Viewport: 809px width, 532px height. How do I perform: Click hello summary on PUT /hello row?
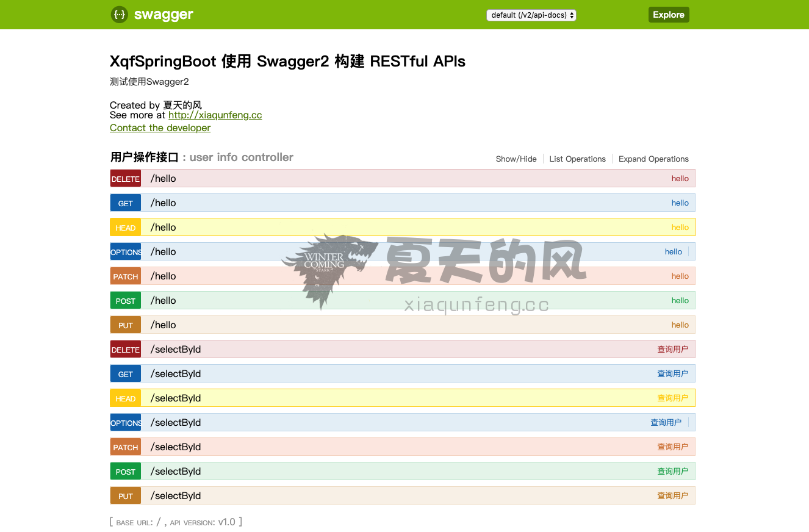680,325
